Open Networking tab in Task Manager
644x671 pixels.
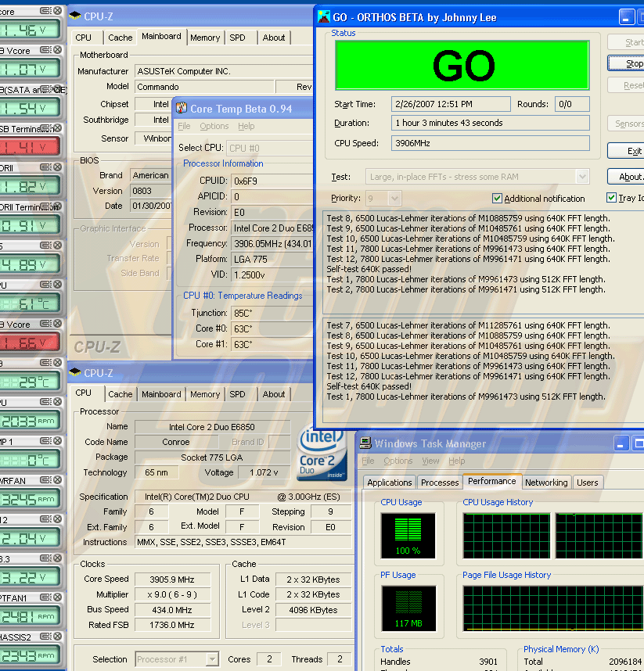[x=546, y=483]
